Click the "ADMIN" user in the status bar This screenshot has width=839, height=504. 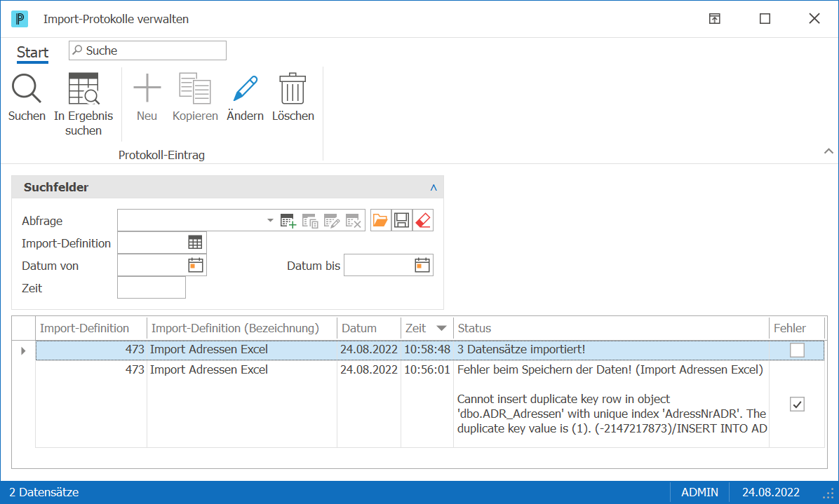pyautogui.click(x=699, y=492)
